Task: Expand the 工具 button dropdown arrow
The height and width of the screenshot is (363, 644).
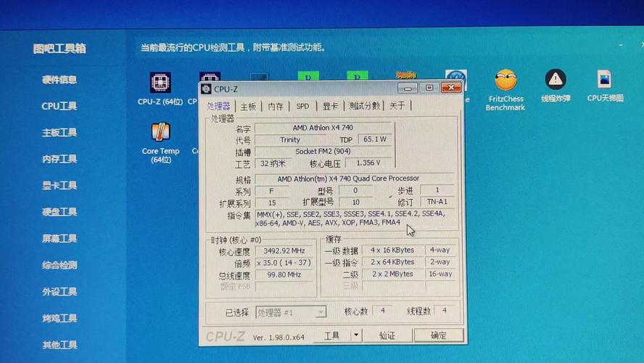Action: point(356,335)
